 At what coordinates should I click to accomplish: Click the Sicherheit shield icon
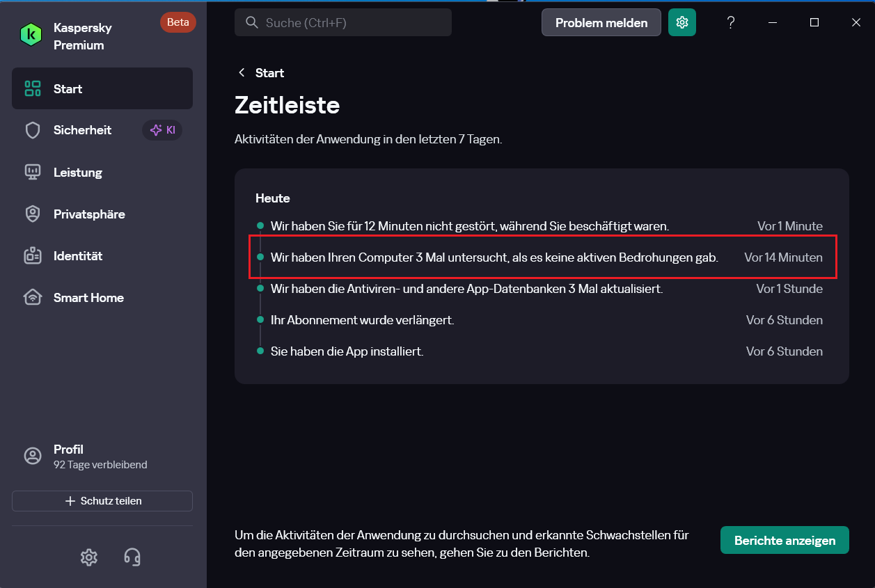33,130
